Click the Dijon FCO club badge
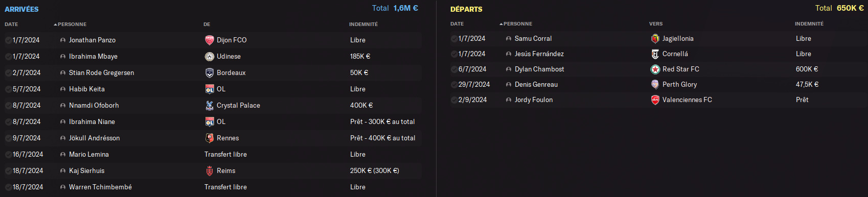The width and height of the screenshot is (868, 197). click(209, 40)
